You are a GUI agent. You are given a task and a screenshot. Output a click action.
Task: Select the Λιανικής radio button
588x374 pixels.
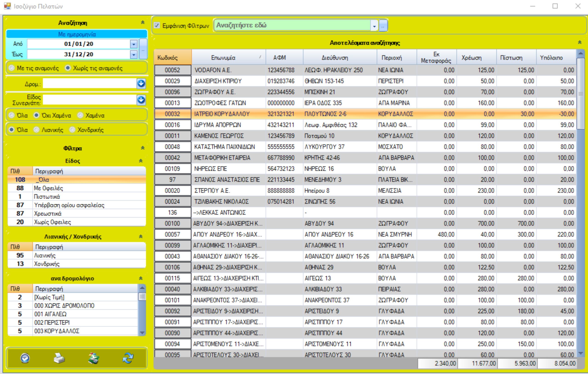point(36,130)
